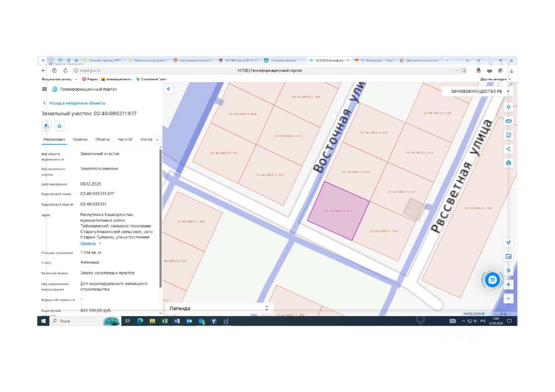555x392 pixels.
Task: Select parcel 02:46:080311:322 on the map
Action: point(356,172)
